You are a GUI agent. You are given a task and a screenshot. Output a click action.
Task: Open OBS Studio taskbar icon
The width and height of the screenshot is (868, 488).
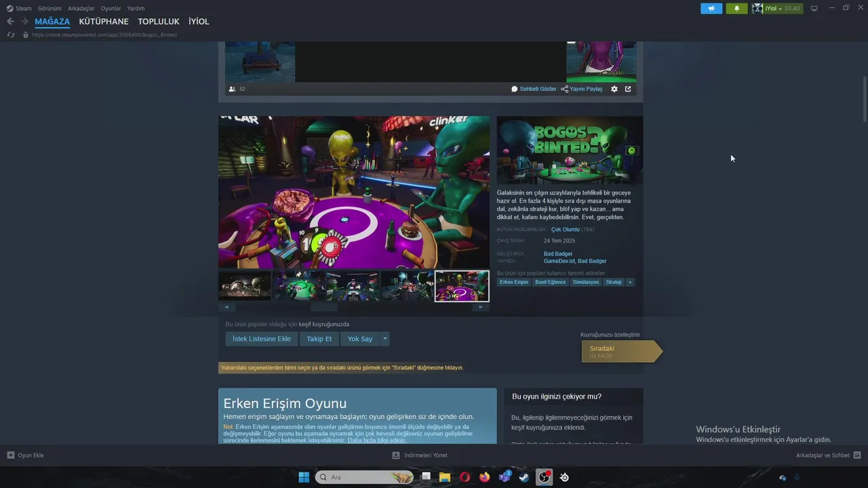coord(544,477)
